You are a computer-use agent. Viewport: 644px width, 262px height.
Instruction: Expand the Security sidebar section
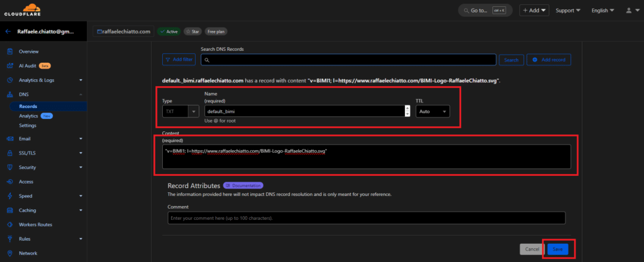point(81,167)
